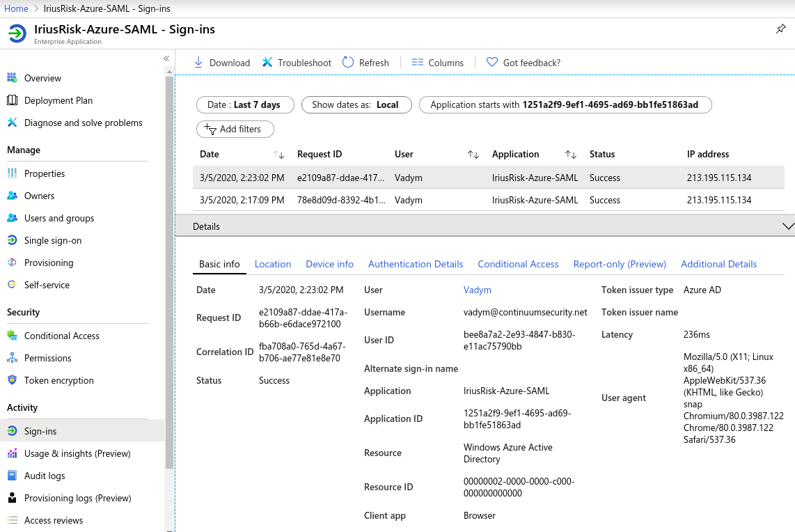Screen dimensions: 795x532
Task: Click the IriusRisk-Azure-SAML - Sign-ins breadcrumb text
Action: (x=107, y=8)
